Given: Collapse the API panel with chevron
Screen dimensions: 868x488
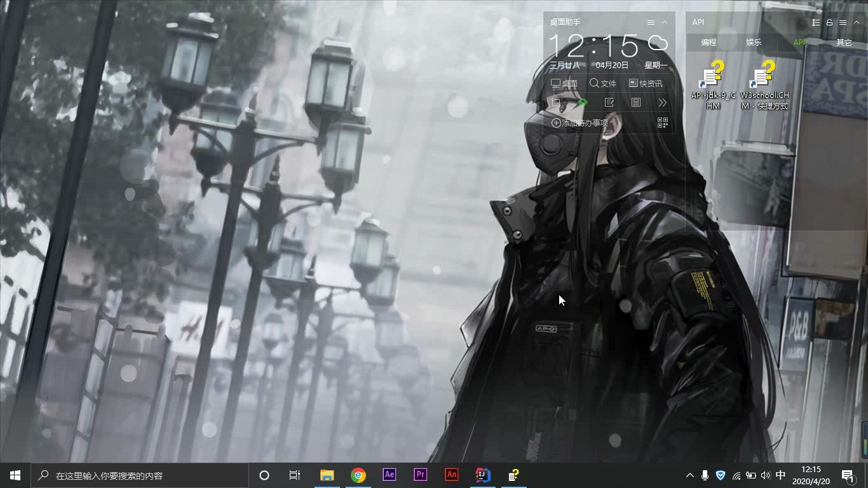Looking at the screenshot, I should pos(856,22).
